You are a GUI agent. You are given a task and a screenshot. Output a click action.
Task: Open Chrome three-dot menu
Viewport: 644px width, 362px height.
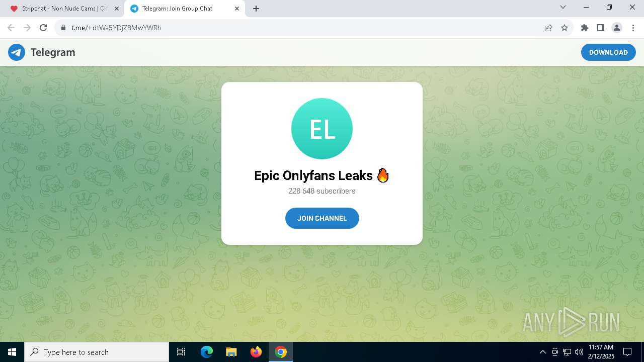pyautogui.click(x=633, y=28)
